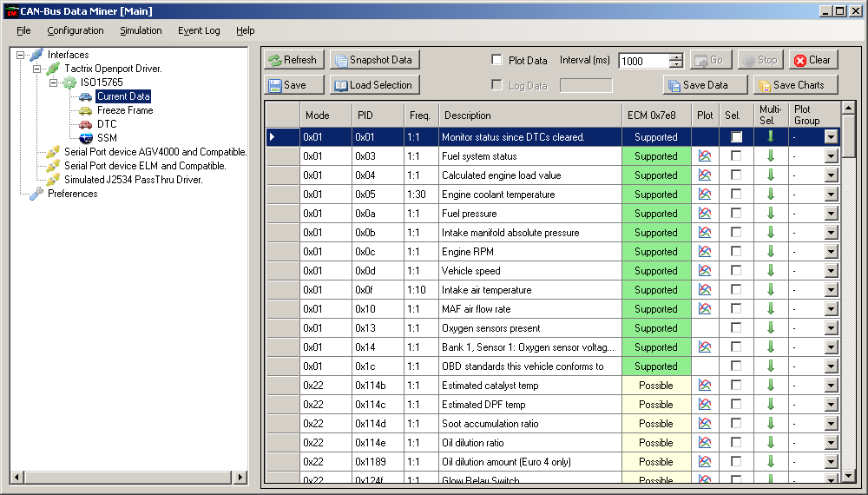The image size is (868, 495).
Task: Click the Clear button
Action: [813, 60]
